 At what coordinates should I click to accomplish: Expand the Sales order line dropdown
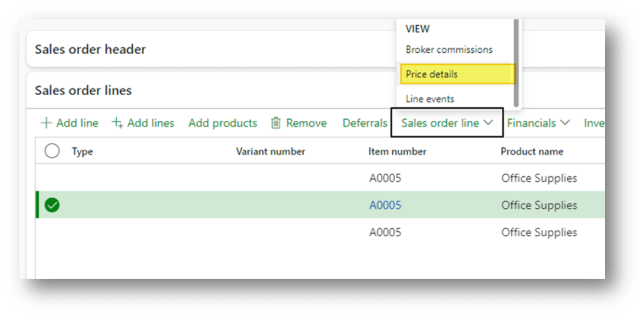point(447,123)
